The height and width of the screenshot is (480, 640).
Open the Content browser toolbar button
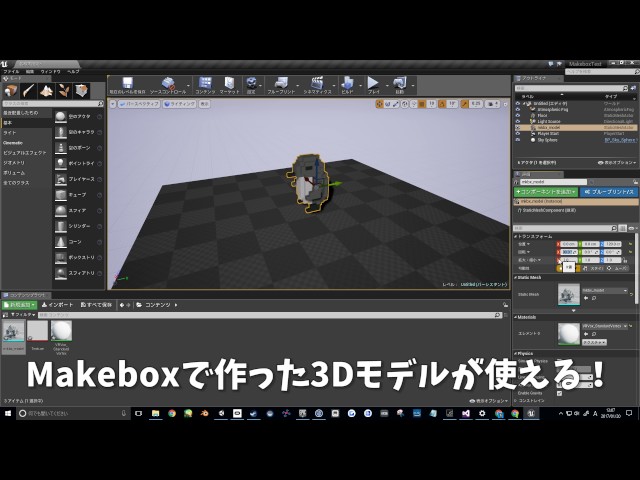point(205,85)
